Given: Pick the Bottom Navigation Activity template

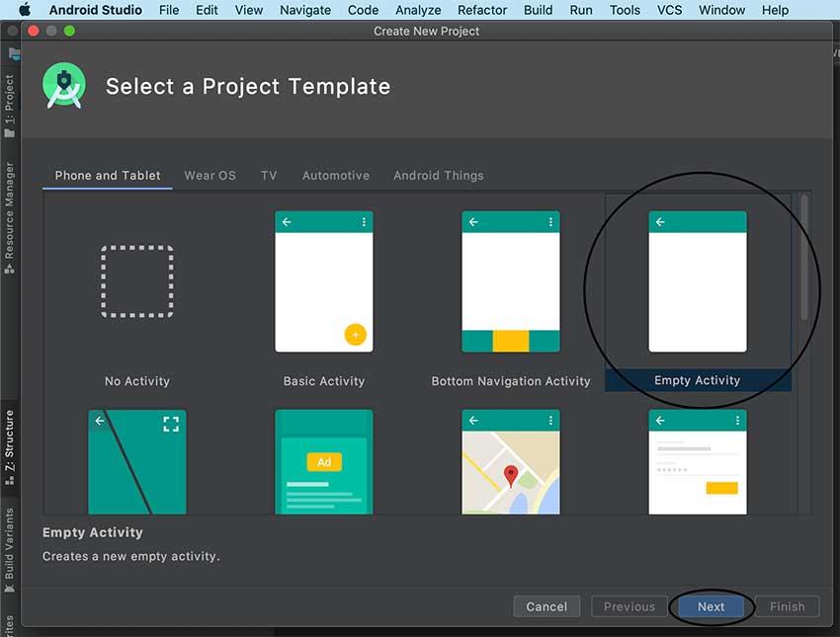Looking at the screenshot, I should coord(511,281).
